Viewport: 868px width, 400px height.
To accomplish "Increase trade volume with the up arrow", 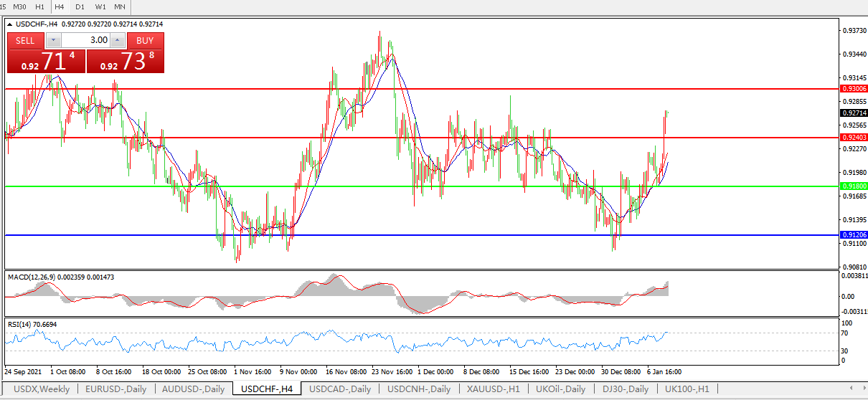I will pos(118,41).
